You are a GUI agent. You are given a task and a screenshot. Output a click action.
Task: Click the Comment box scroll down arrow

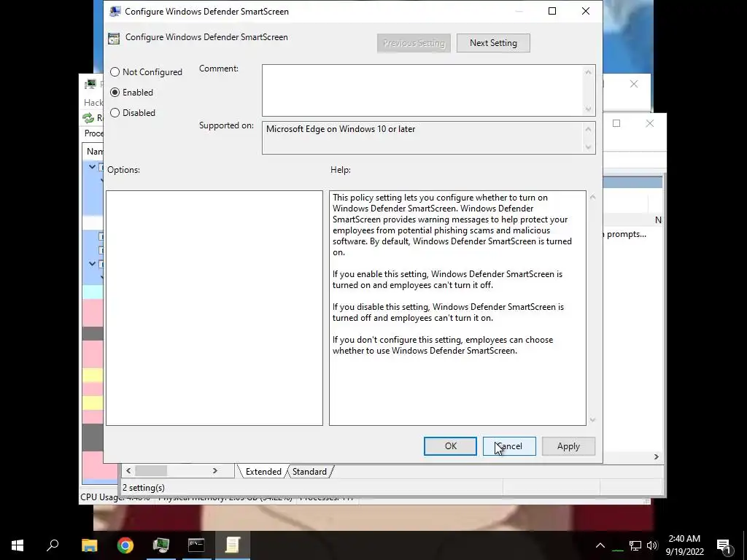(589, 109)
